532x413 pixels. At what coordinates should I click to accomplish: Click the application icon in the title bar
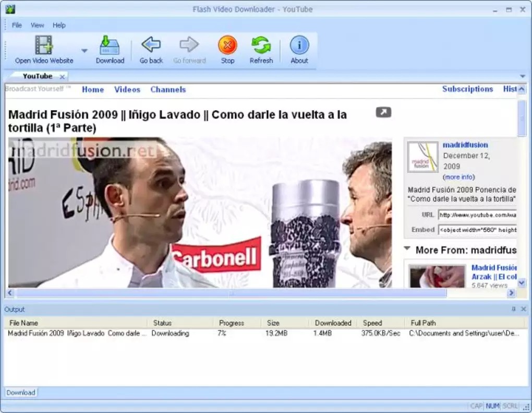(10, 9)
